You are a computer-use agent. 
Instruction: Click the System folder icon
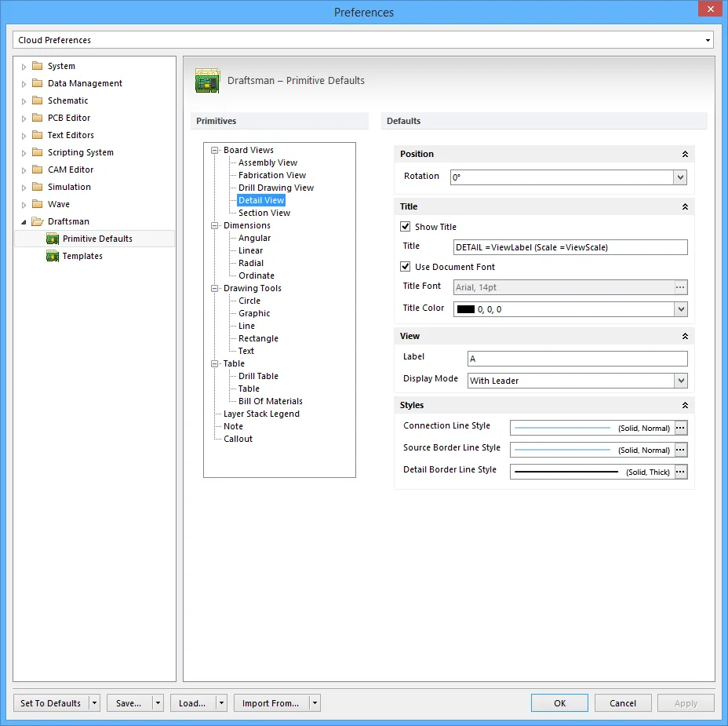point(37,66)
